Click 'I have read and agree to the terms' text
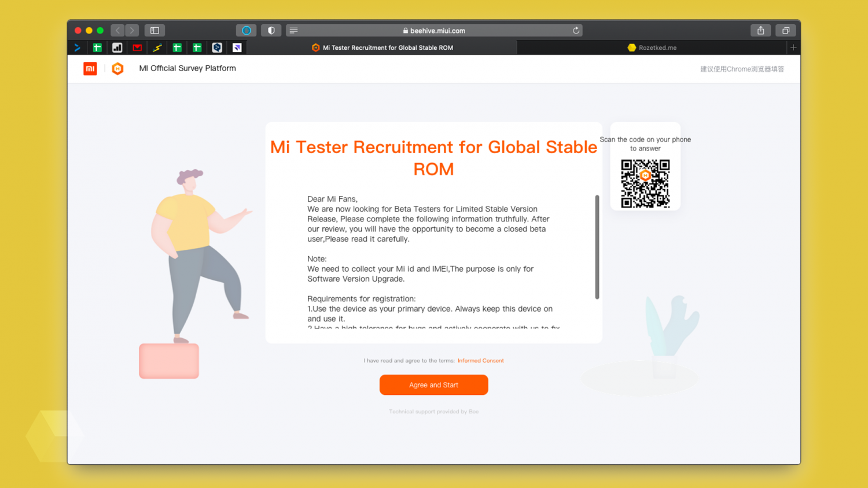 (x=409, y=361)
